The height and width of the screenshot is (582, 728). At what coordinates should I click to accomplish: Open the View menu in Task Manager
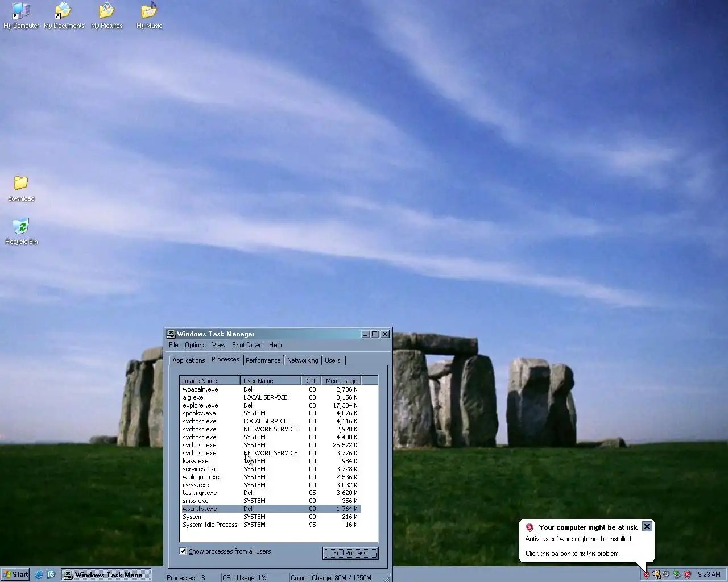pos(219,345)
